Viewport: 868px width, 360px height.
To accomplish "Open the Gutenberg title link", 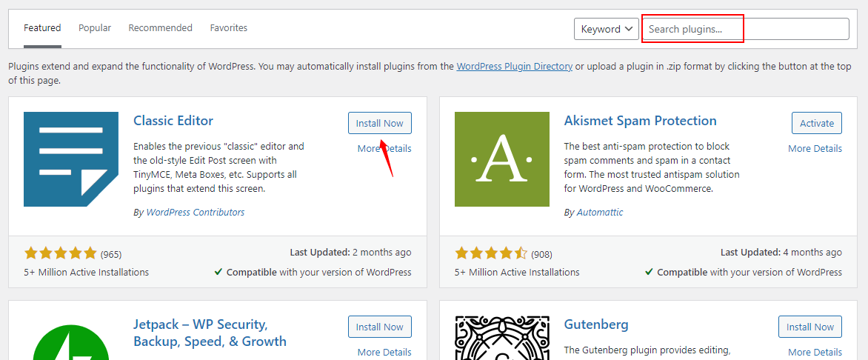I will (x=596, y=324).
